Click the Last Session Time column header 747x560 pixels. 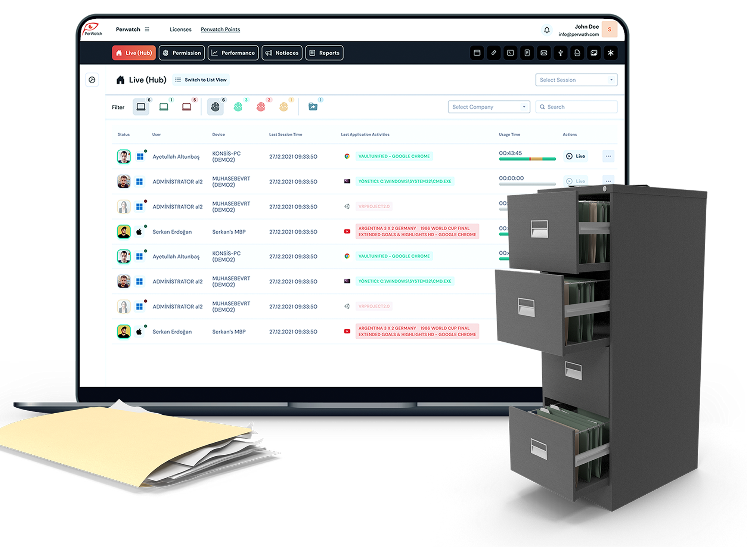point(285,134)
